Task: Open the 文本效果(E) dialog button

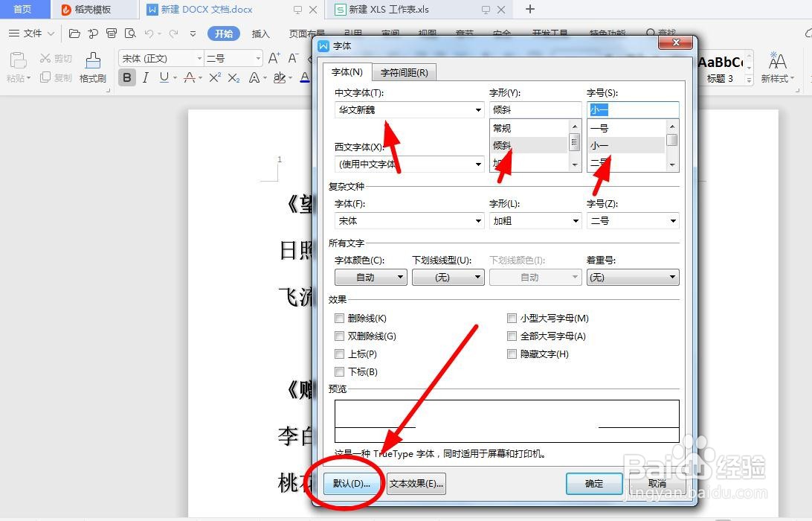Action: coord(416,484)
